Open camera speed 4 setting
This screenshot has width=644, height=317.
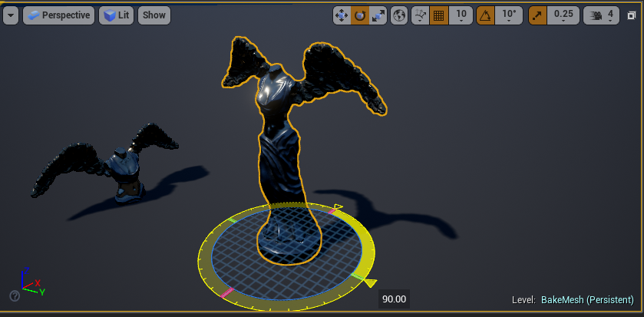[601, 15]
